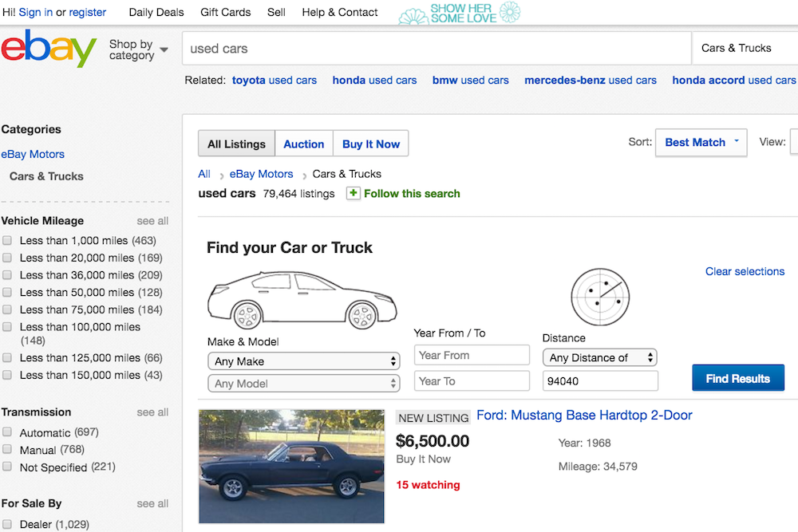Select the All Listings tab
Viewport: 798px width, 532px height.
pyautogui.click(x=237, y=144)
